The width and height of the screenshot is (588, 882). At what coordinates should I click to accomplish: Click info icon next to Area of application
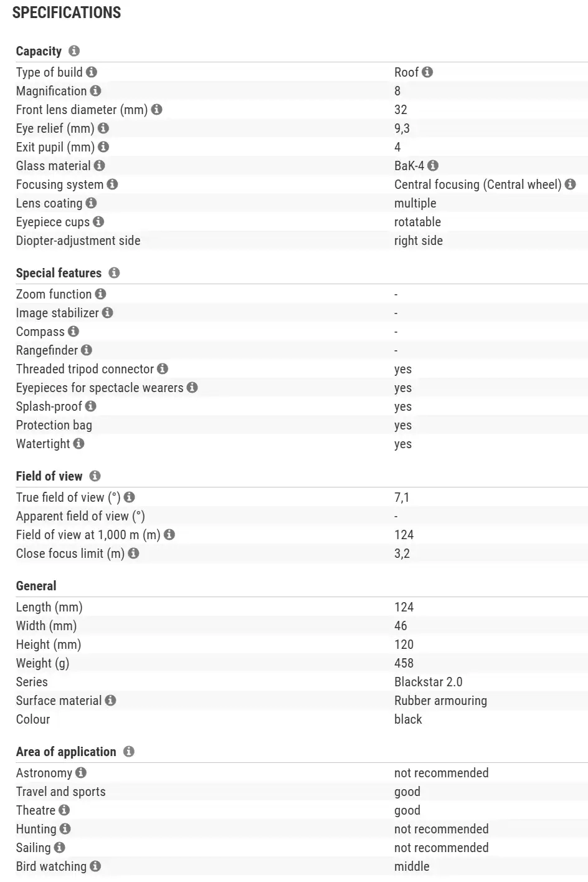(129, 752)
